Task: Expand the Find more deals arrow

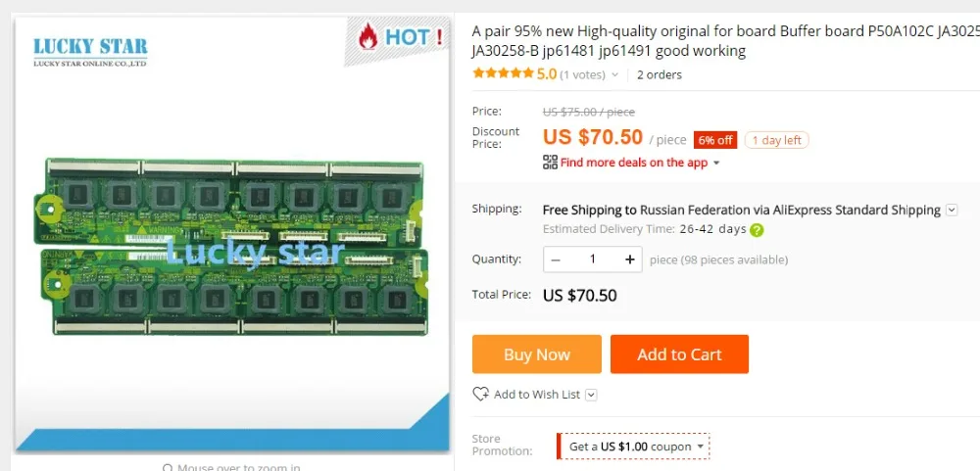Action: point(716,164)
